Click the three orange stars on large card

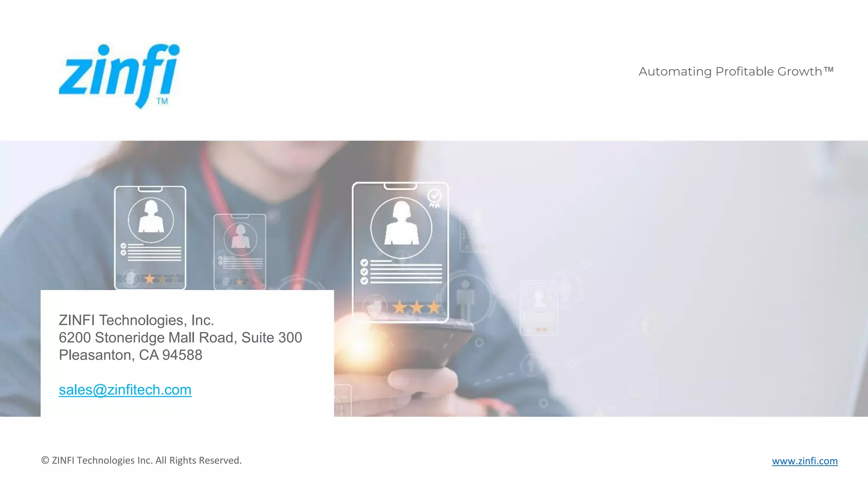pyautogui.click(x=417, y=307)
